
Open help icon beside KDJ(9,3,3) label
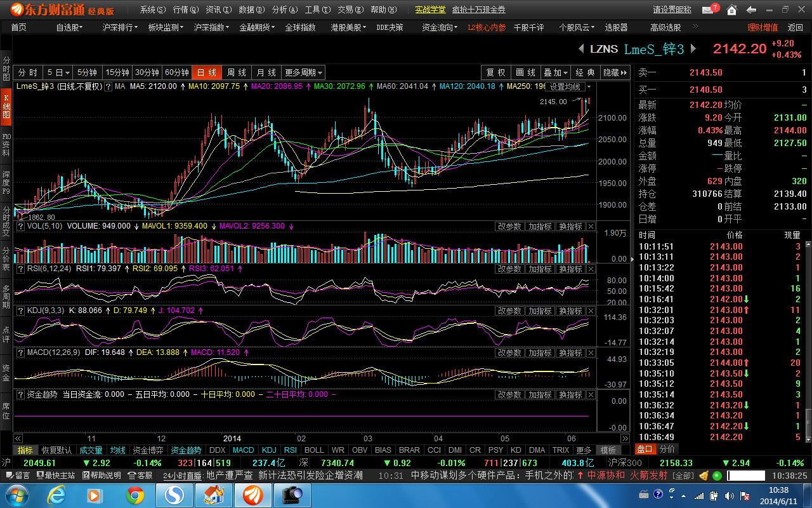click(20, 311)
